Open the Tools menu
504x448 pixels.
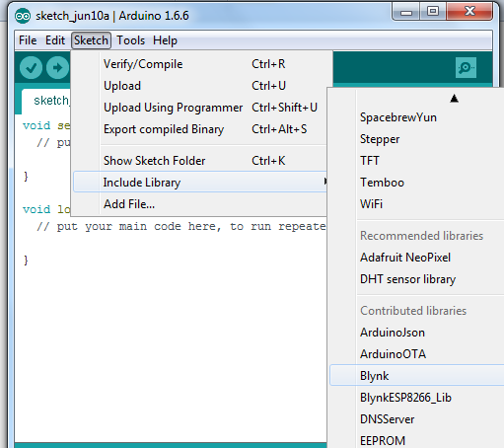[x=130, y=40]
